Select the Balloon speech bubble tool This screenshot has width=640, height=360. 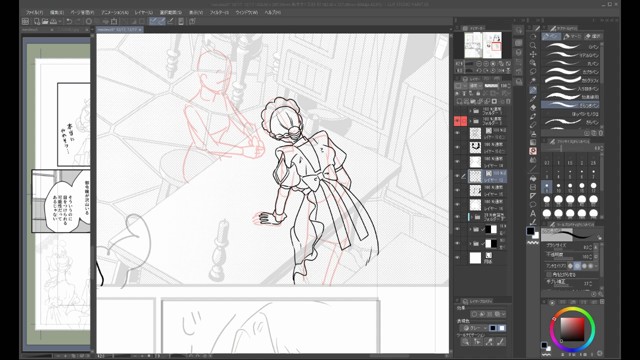click(x=533, y=204)
